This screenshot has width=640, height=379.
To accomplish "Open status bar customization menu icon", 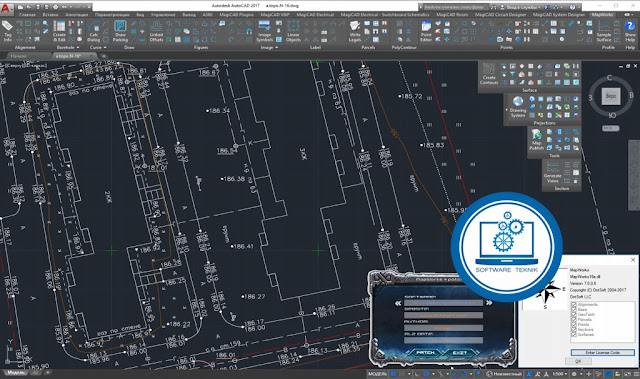I will [x=635, y=374].
